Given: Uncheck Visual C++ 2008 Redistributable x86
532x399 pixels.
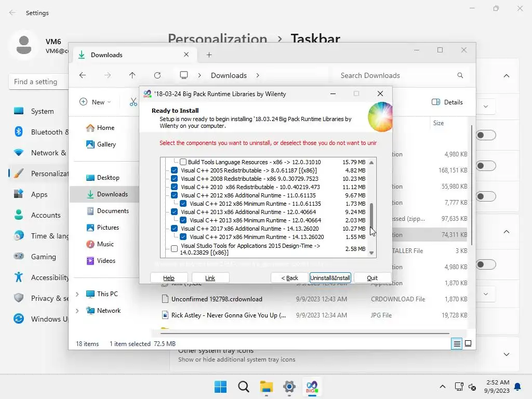Looking at the screenshot, I should [x=175, y=179].
